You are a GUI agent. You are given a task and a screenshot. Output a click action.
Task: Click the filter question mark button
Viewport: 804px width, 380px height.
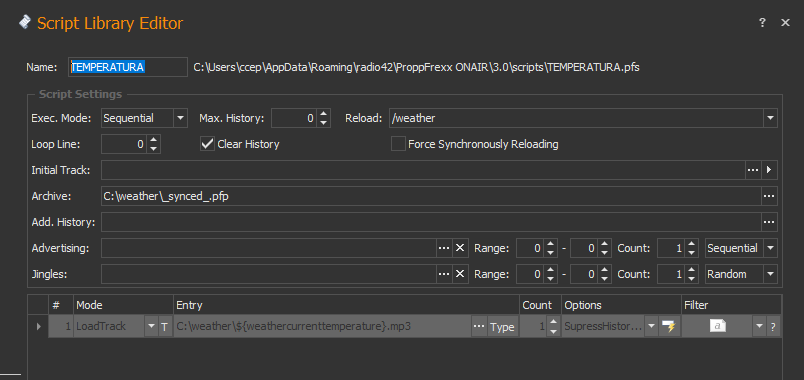[x=773, y=327]
